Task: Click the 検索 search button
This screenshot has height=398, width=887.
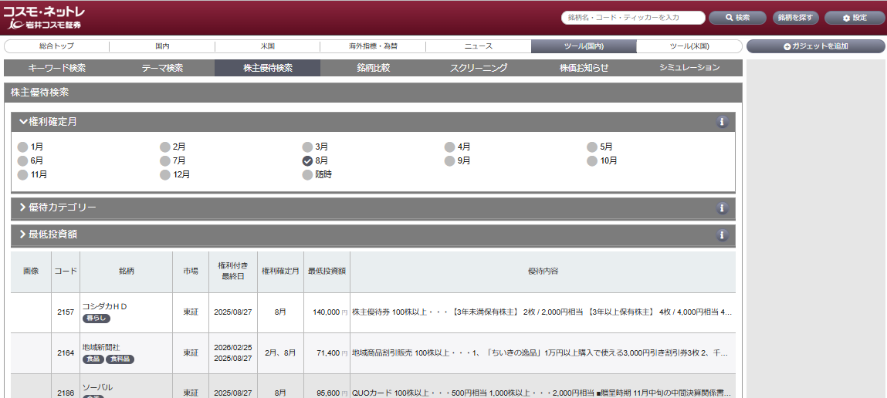Action: 738,18
